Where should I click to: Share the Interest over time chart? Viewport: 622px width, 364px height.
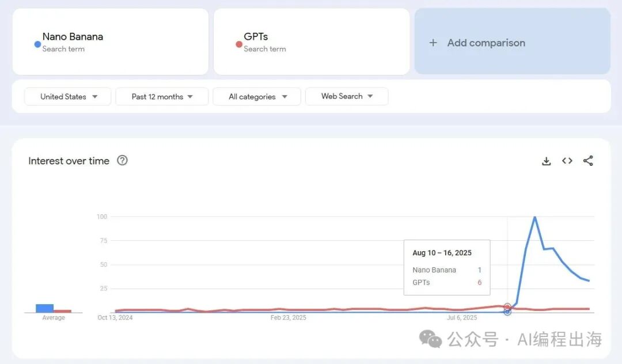coord(588,161)
